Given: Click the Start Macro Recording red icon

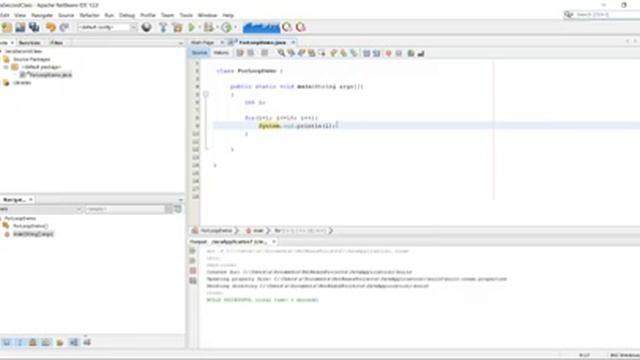Looking at the screenshot, I should 389,53.
